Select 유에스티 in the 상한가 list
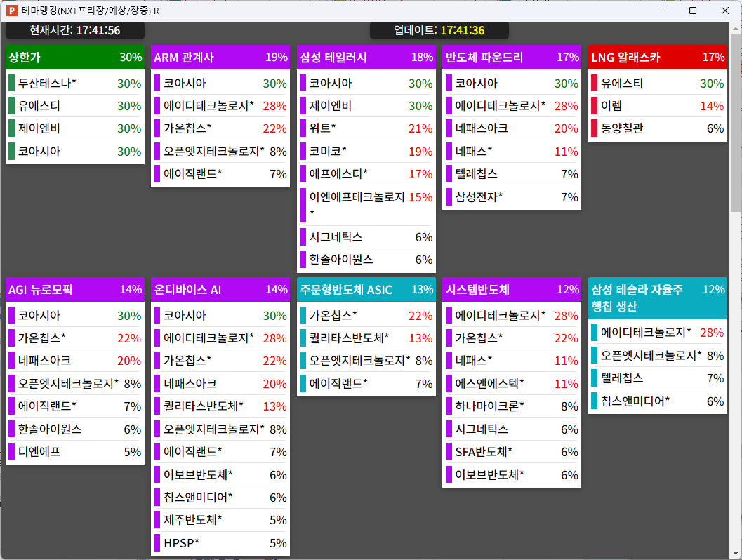 (x=75, y=106)
